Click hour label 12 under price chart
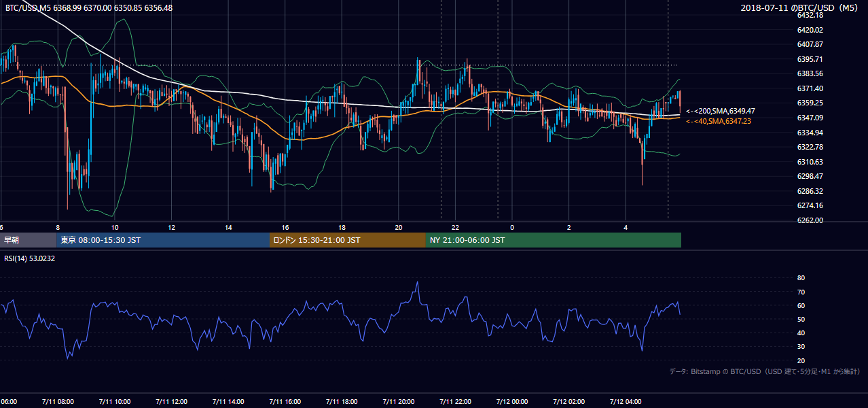Screen dimensions: 868x408 [171, 228]
